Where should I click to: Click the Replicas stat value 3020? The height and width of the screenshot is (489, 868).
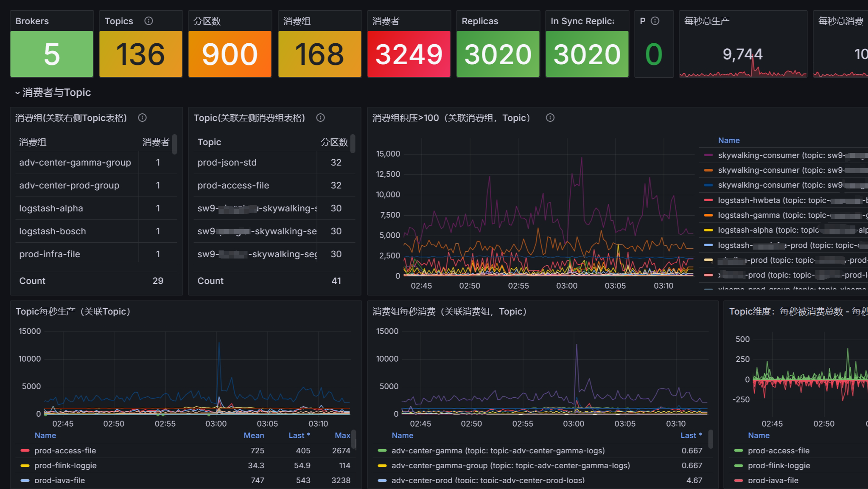(498, 54)
